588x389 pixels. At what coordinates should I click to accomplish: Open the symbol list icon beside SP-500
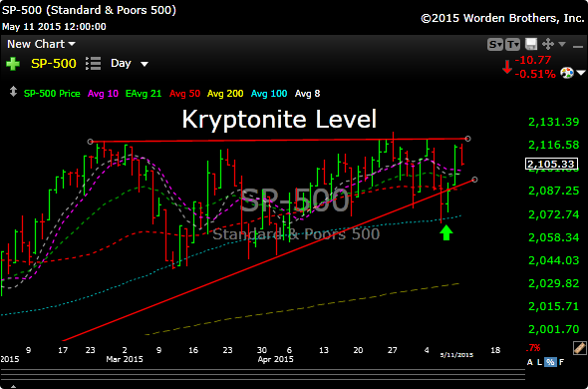pyautogui.click(x=93, y=64)
